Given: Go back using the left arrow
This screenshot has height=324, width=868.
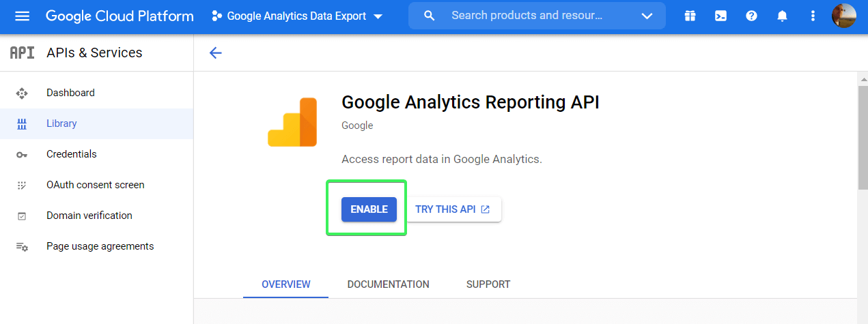Looking at the screenshot, I should pyautogui.click(x=216, y=53).
